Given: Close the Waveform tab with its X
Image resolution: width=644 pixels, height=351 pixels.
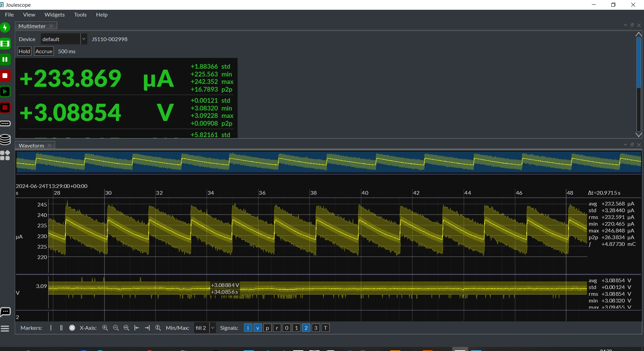Looking at the screenshot, I should point(50,146).
